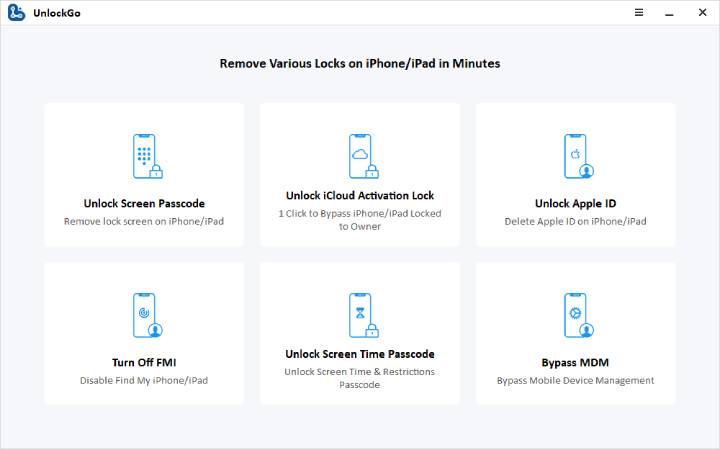
Task: Click the Unlock Apple ID phone icon
Action: (x=575, y=156)
